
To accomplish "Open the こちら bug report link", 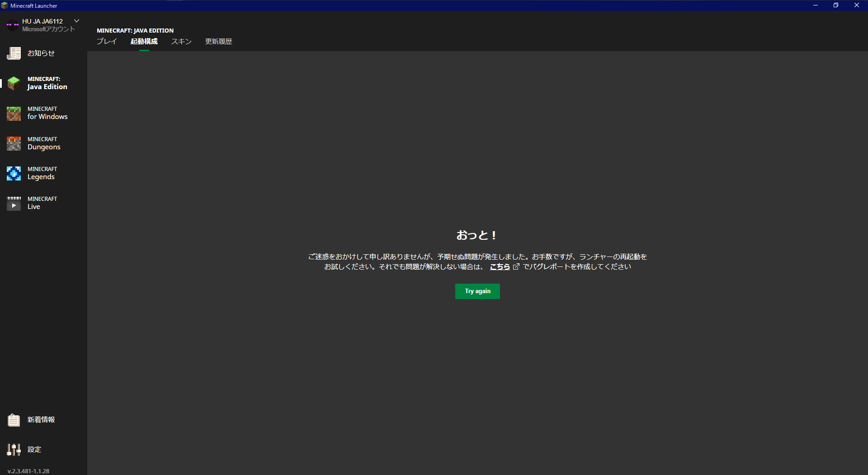I will [500, 267].
